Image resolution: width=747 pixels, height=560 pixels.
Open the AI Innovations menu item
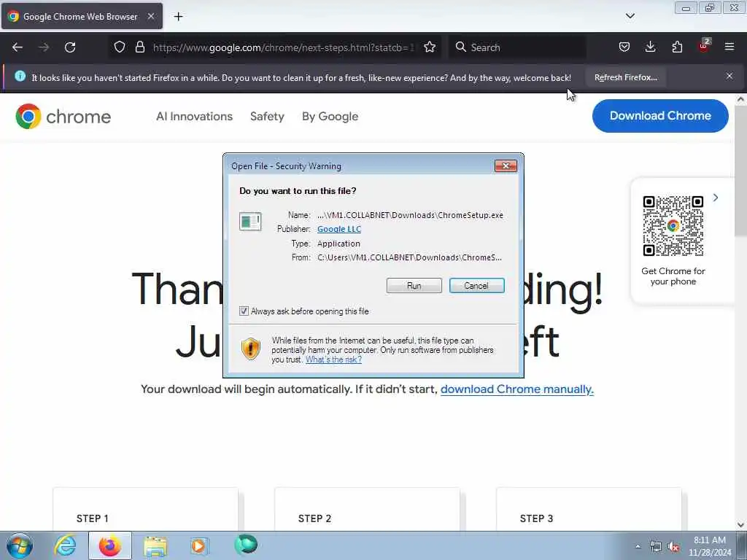point(194,116)
